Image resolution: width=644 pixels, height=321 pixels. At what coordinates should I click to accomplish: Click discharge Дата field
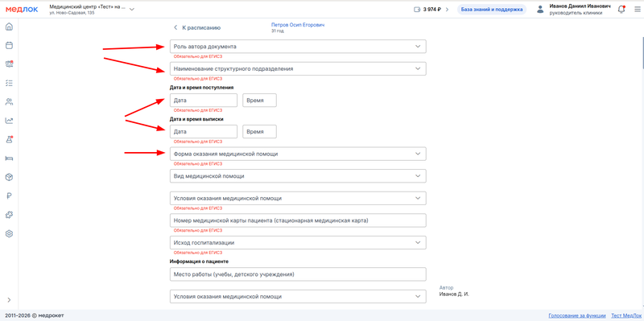pos(204,131)
